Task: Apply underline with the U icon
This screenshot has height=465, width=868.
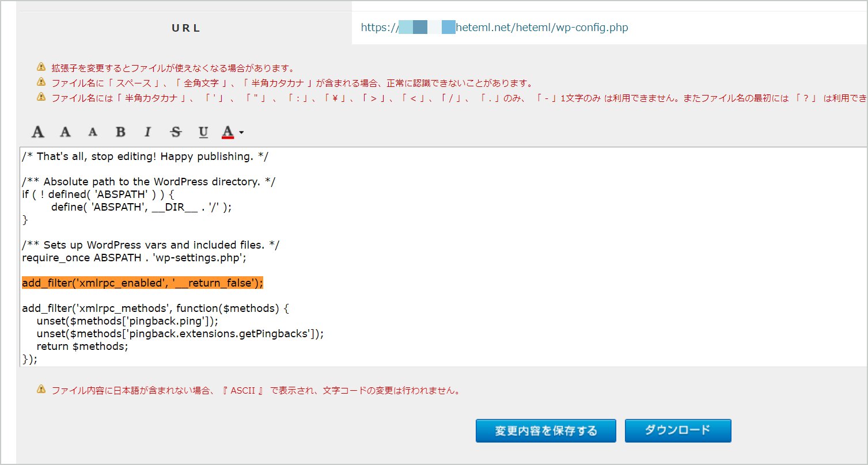Action: (203, 132)
